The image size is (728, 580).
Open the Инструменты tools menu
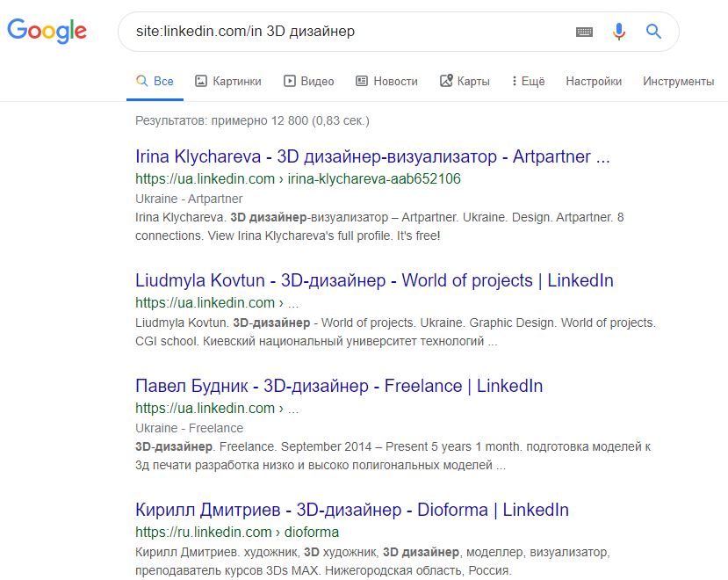(x=678, y=81)
